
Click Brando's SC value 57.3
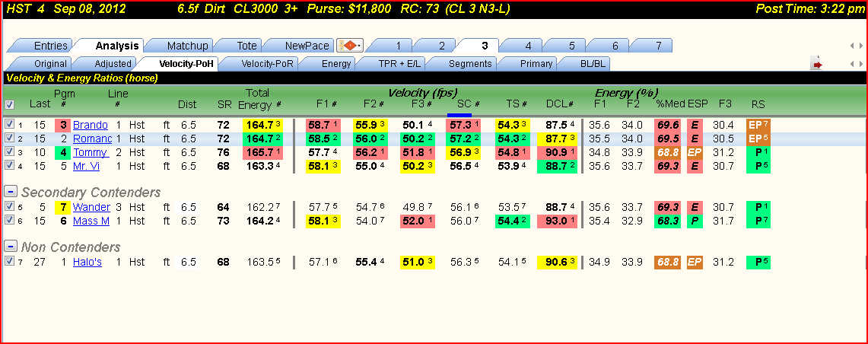[x=463, y=125]
